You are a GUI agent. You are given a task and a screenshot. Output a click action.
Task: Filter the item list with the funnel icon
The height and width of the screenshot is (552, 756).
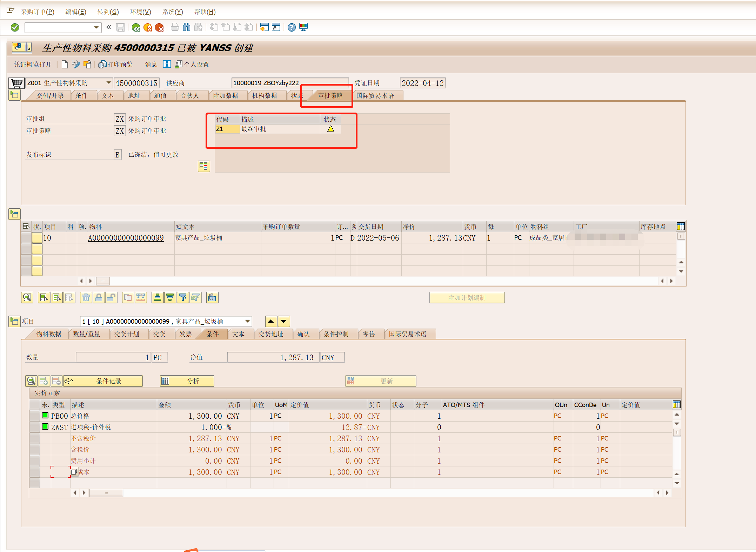point(183,297)
